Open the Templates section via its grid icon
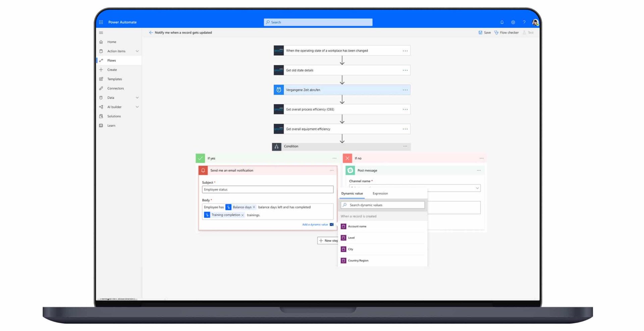 coord(101,79)
